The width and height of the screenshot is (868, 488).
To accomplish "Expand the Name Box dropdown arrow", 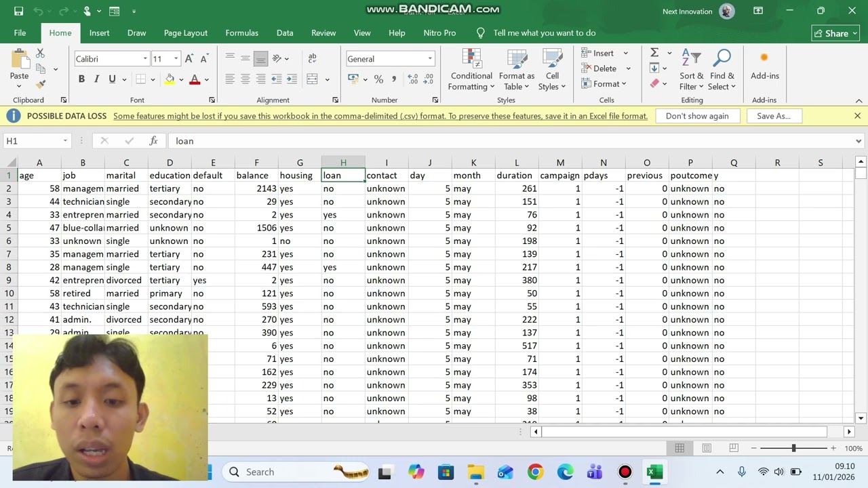I will pyautogui.click(x=65, y=141).
